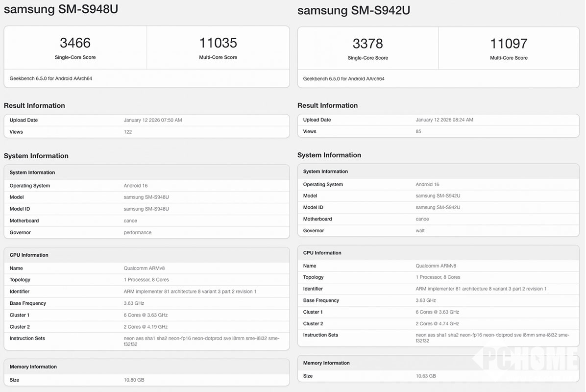Select the 11097 multi-core score

pos(509,44)
